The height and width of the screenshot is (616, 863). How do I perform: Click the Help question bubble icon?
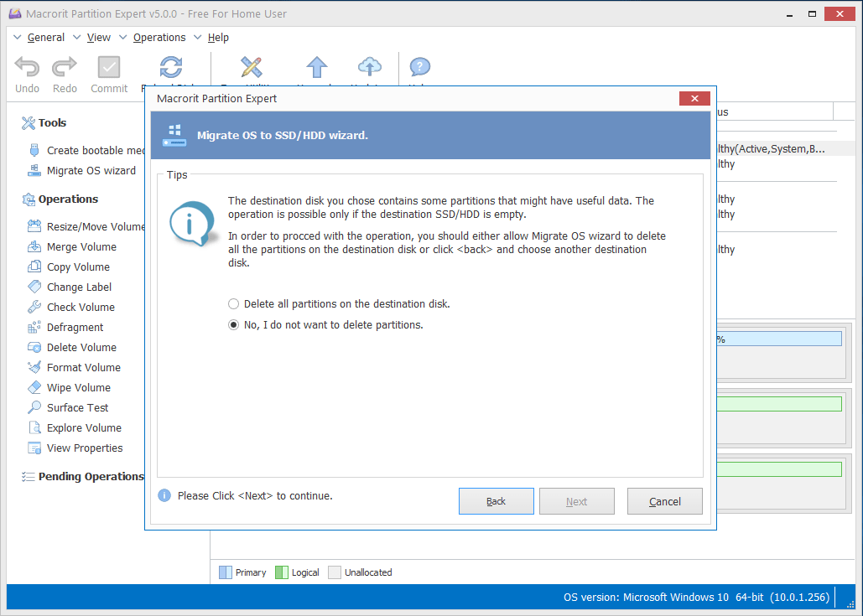pyautogui.click(x=420, y=67)
